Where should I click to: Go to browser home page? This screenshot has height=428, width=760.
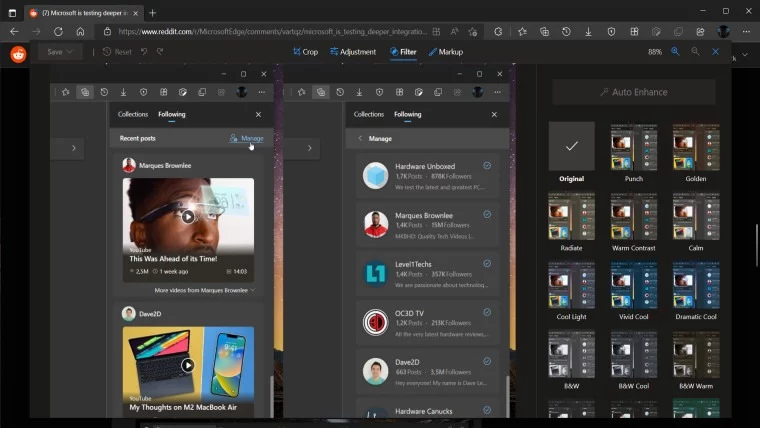(x=80, y=31)
